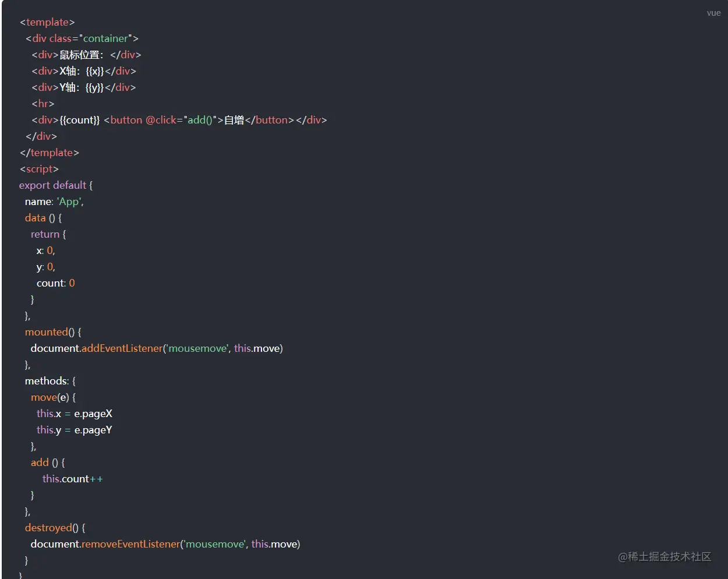Click the 'y: 0,' line

click(45, 267)
